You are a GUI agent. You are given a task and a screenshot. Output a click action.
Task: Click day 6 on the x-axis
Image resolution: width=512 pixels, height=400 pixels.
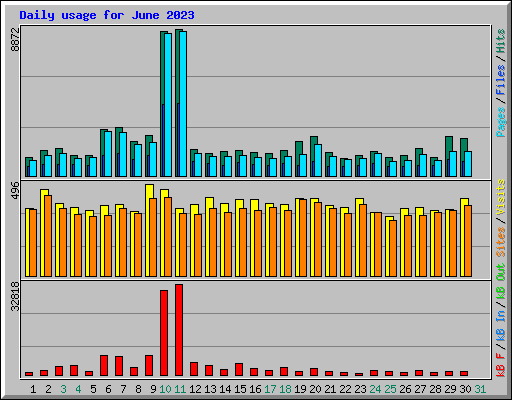[x=108, y=389]
